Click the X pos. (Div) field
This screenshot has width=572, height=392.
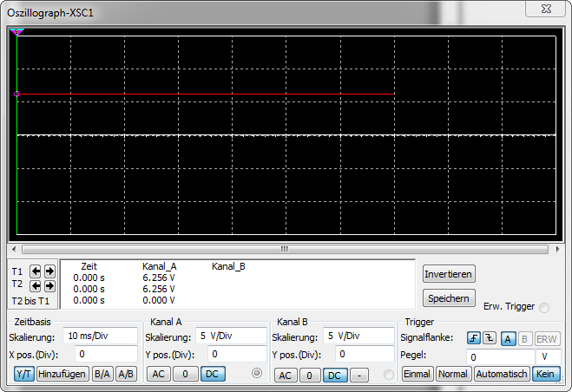pos(106,354)
